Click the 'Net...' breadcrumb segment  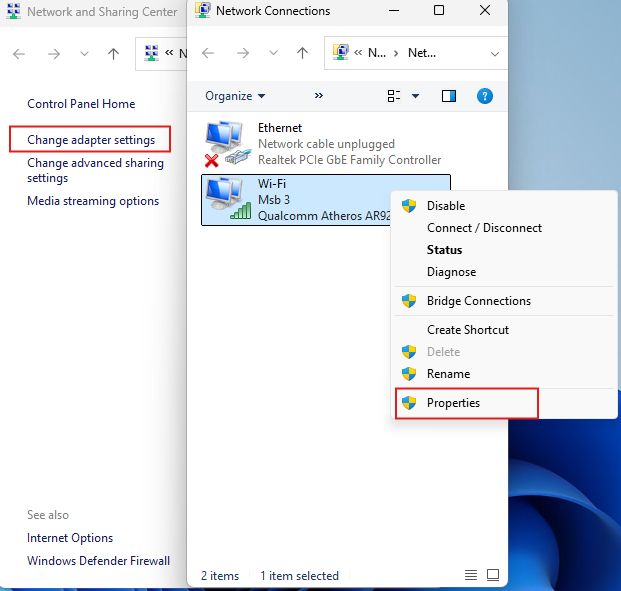click(x=422, y=53)
